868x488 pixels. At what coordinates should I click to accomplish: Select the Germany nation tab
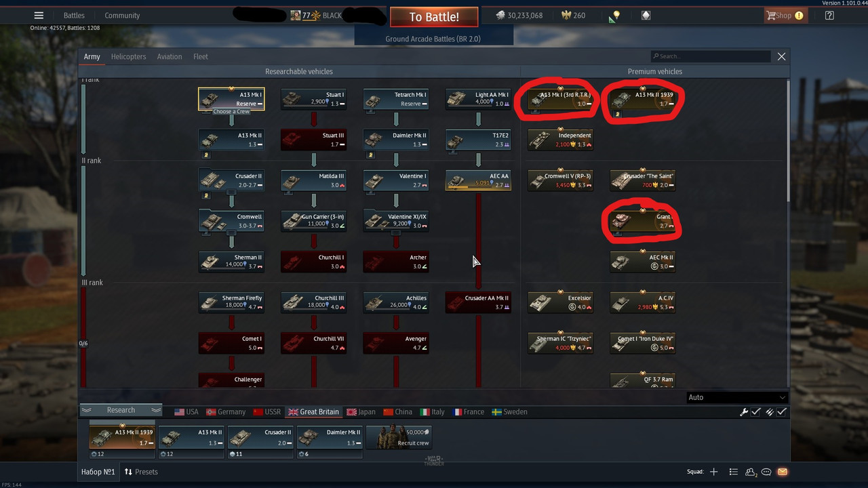pyautogui.click(x=226, y=412)
